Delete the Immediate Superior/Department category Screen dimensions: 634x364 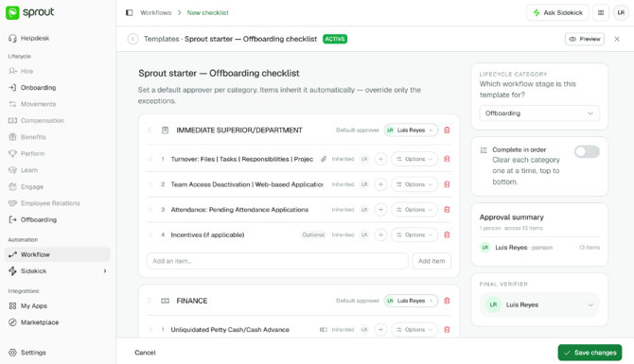pos(447,130)
